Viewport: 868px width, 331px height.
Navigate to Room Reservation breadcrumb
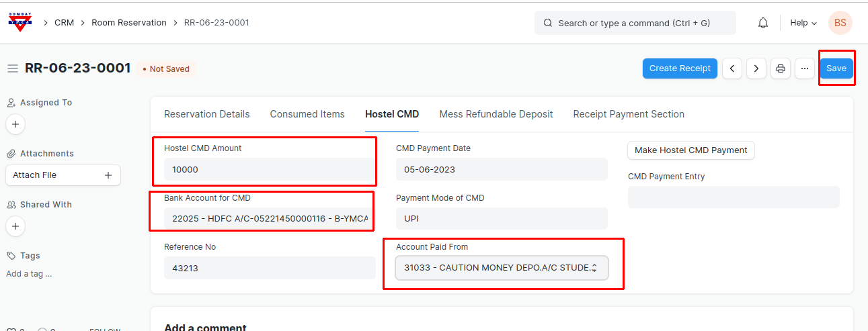[x=129, y=23]
